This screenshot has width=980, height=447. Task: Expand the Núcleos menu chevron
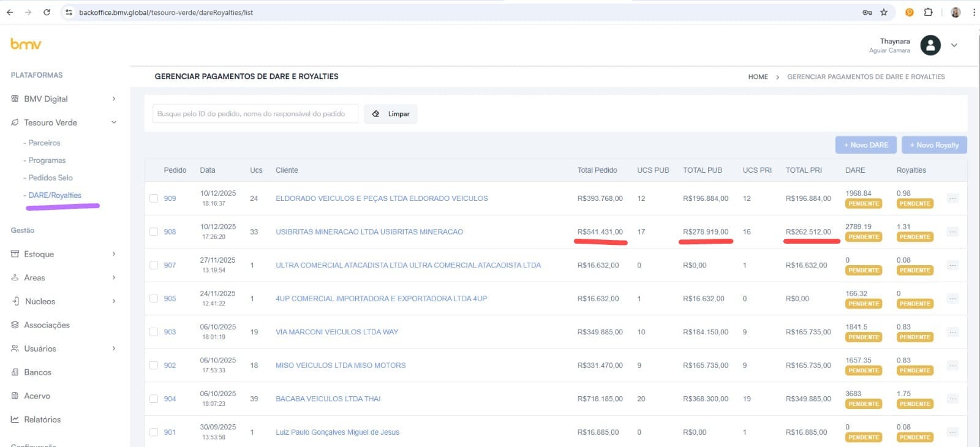point(114,301)
